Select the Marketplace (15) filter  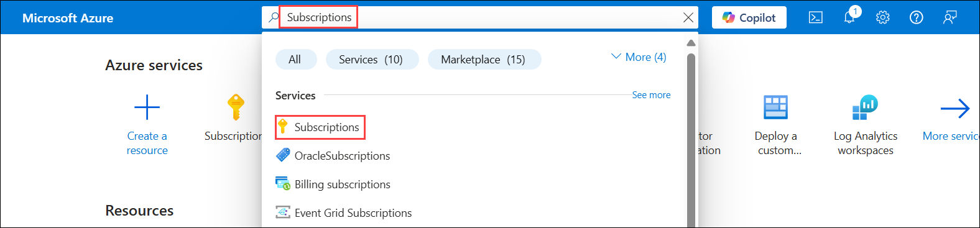tap(483, 60)
